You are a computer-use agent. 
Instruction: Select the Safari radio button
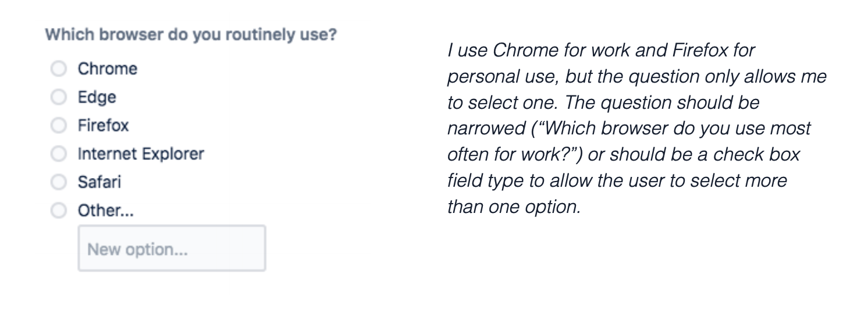click(x=59, y=182)
